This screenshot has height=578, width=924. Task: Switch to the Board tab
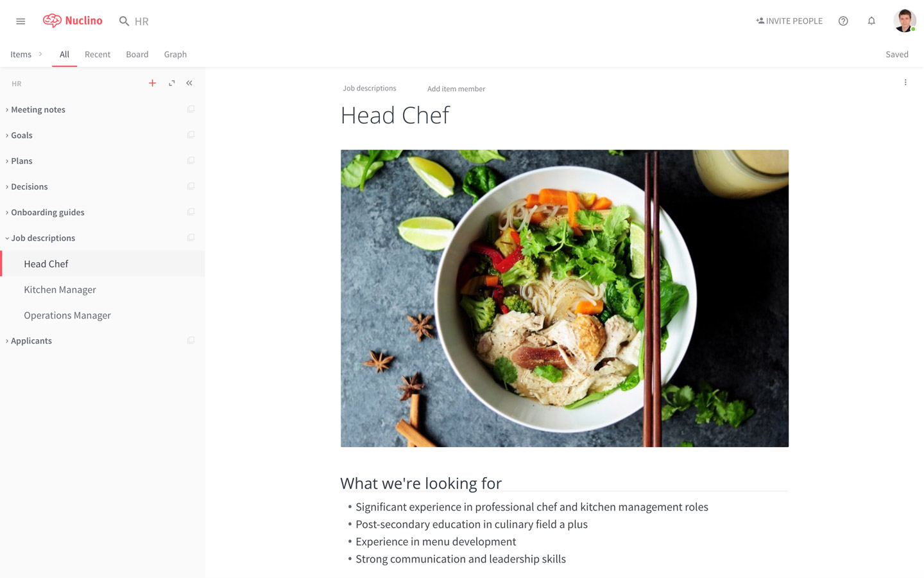pyautogui.click(x=137, y=55)
